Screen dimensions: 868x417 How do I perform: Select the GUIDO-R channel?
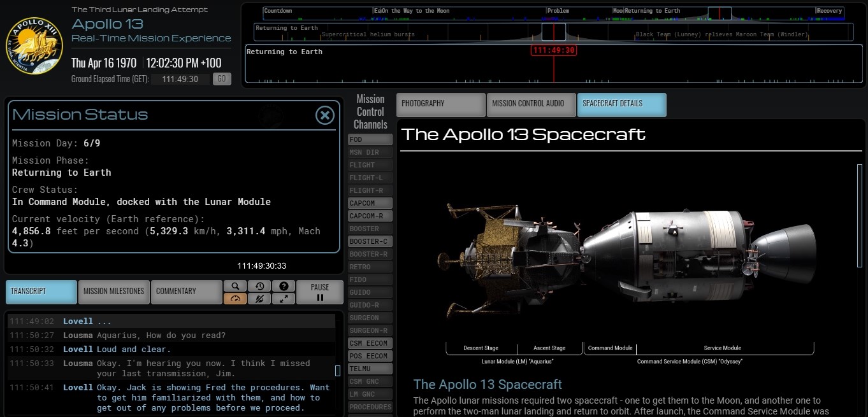click(370, 305)
